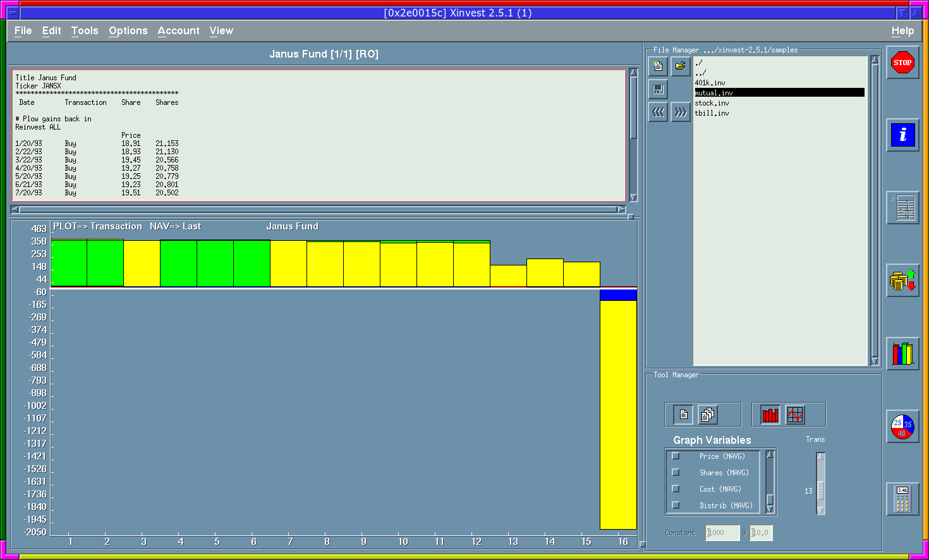Click the red STOP sign icon

[902, 63]
